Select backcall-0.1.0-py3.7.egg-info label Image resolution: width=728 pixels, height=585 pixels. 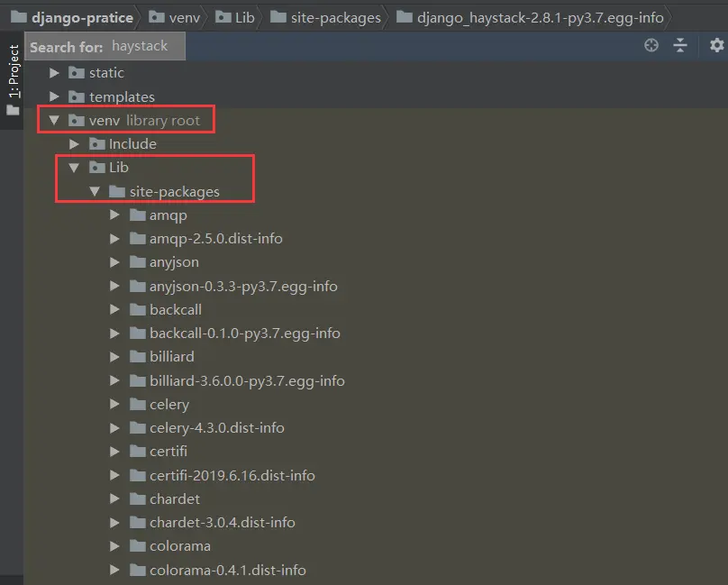pyautogui.click(x=245, y=334)
